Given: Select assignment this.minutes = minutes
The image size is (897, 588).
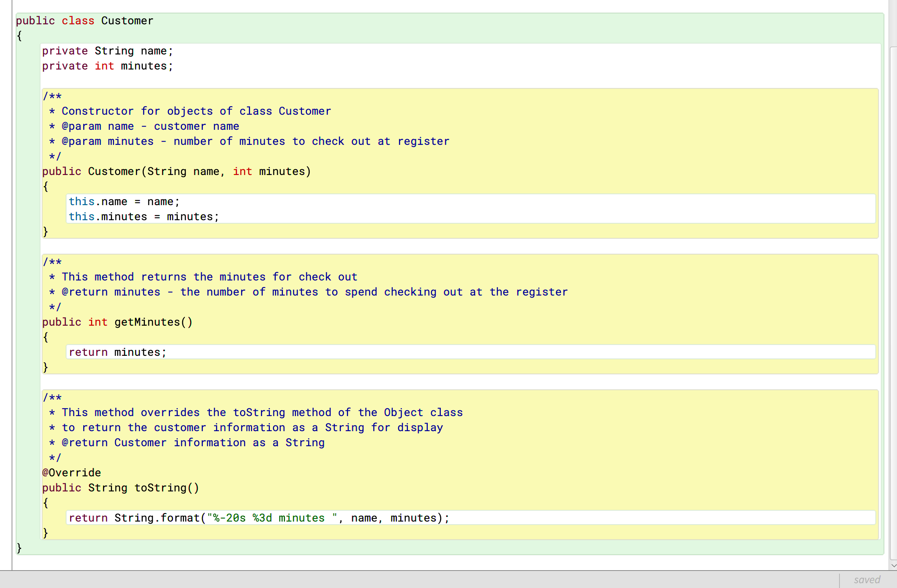Looking at the screenshot, I should point(144,216).
